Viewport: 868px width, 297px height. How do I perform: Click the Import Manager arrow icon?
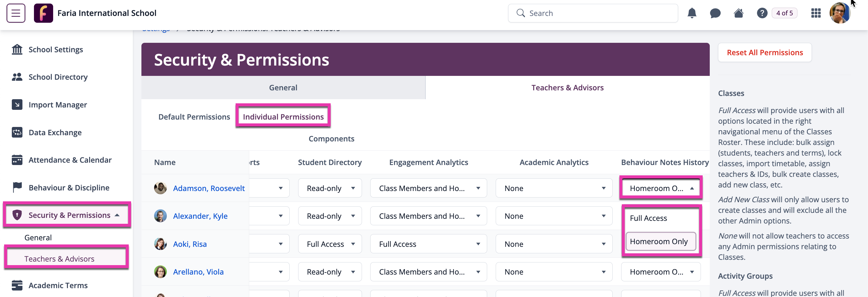point(17,105)
